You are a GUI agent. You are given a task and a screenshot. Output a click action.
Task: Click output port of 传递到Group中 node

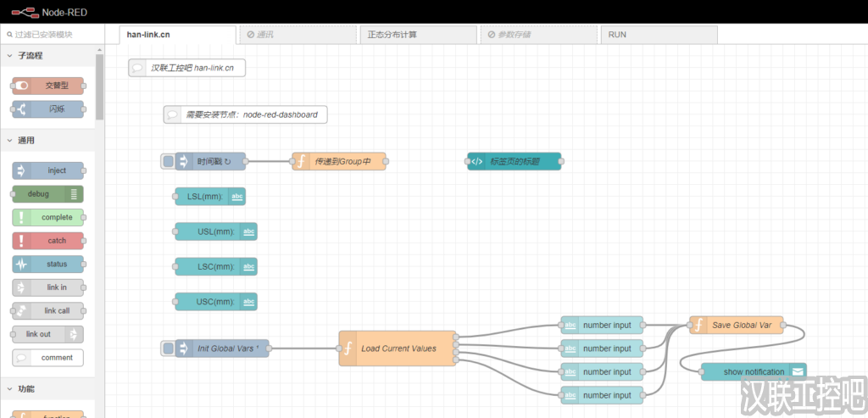point(386,162)
